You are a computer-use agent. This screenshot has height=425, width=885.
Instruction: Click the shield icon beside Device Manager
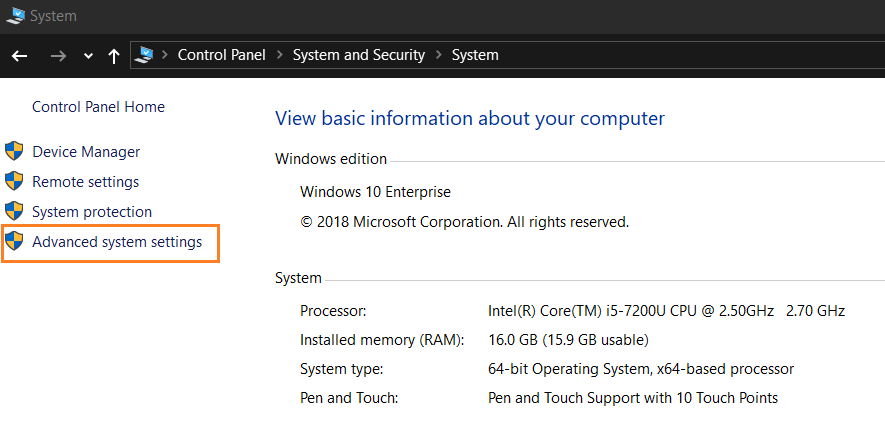click(14, 151)
